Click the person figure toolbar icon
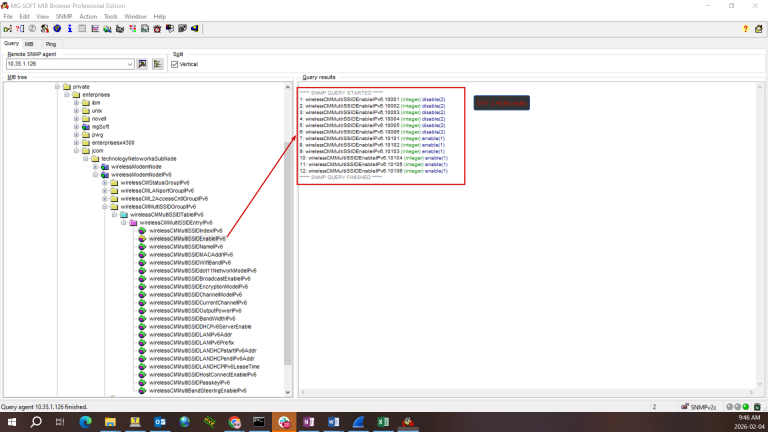This screenshot has height=432, width=768. (45, 29)
